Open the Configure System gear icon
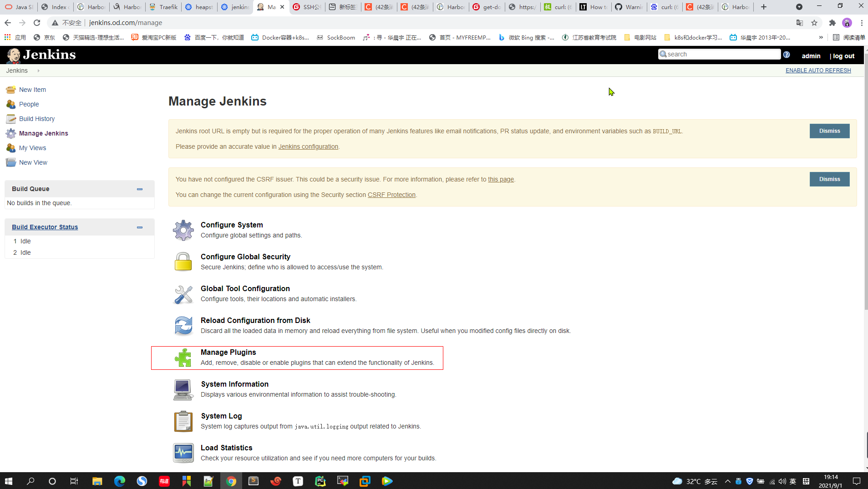This screenshot has height=489, width=868. tap(183, 230)
